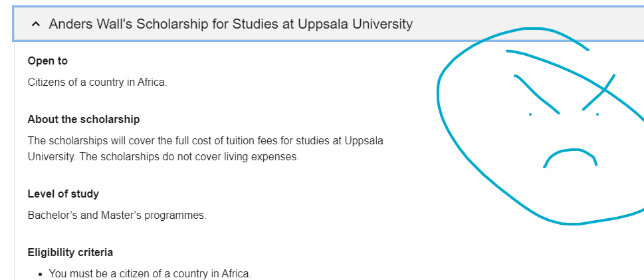
Task: Click the right eye dot of the drawn face
Action: pyautogui.click(x=597, y=114)
